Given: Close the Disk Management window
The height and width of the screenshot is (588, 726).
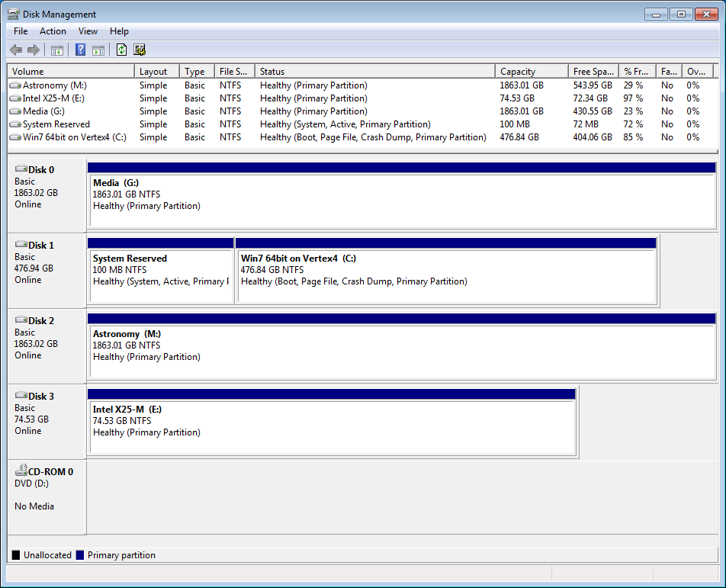Looking at the screenshot, I should coord(706,14).
